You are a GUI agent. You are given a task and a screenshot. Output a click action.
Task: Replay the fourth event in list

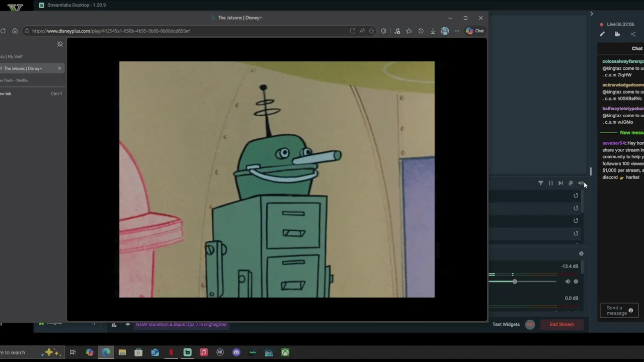pos(576,233)
